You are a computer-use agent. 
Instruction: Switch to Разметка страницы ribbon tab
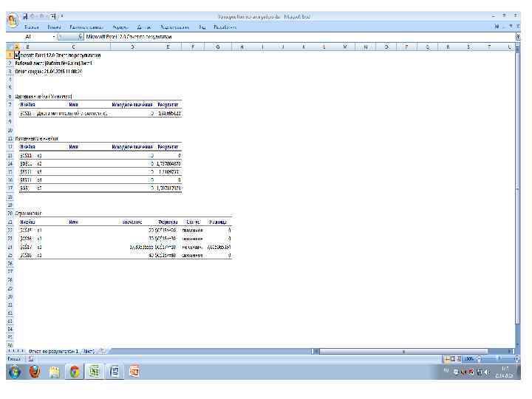(x=86, y=27)
